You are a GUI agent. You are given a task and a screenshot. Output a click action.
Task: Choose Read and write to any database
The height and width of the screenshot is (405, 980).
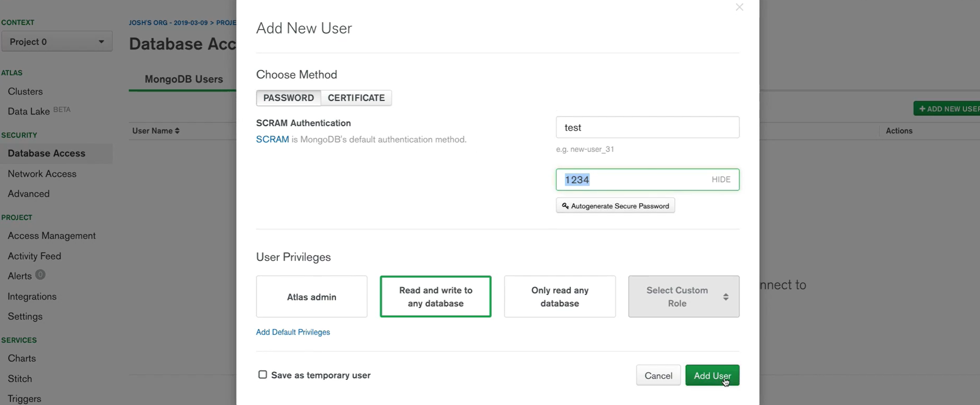[435, 297]
